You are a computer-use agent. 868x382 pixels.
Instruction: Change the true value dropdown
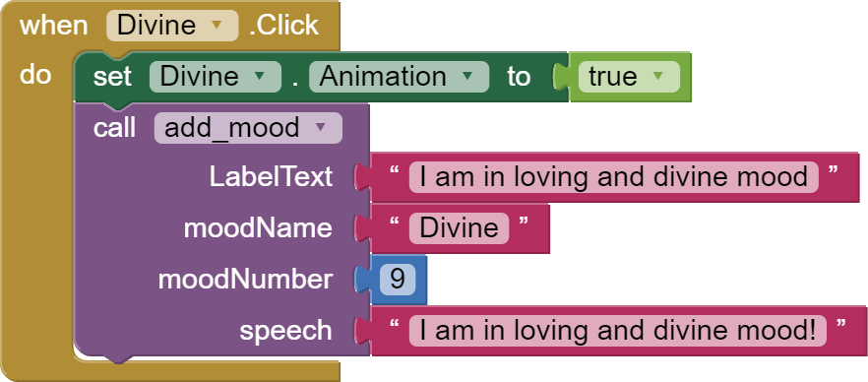pos(629,77)
